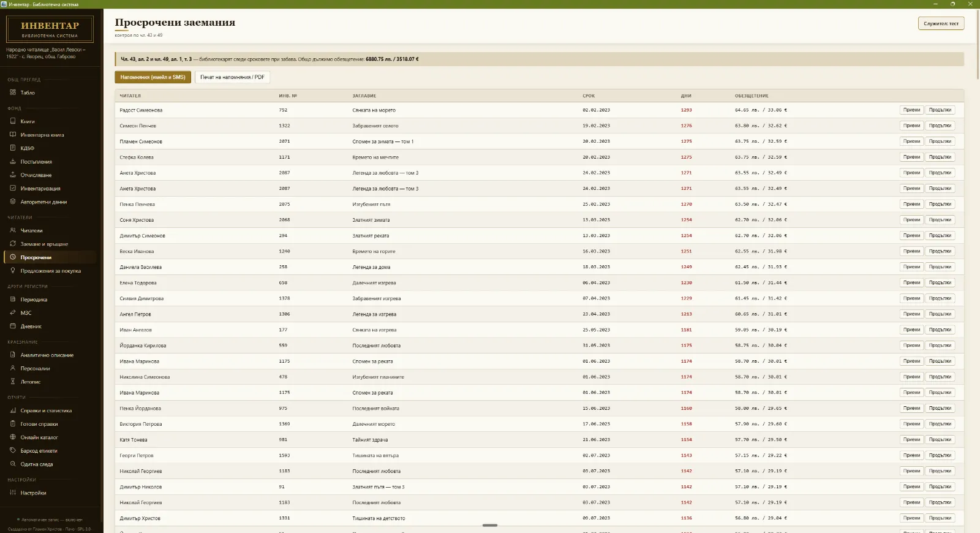The width and height of the screenshot is (980, 533).
Task: Click the ИНВЕНТАР logo
Action: tap(50, 29)
